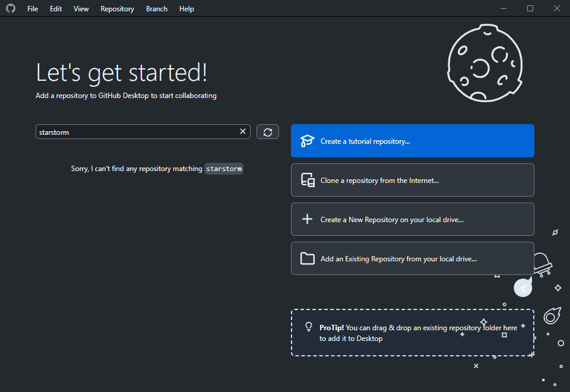Click "Add a repository to GitHub Desktop" subtitle
Screen dimensions: 570x392
click(x=126, y=96)
